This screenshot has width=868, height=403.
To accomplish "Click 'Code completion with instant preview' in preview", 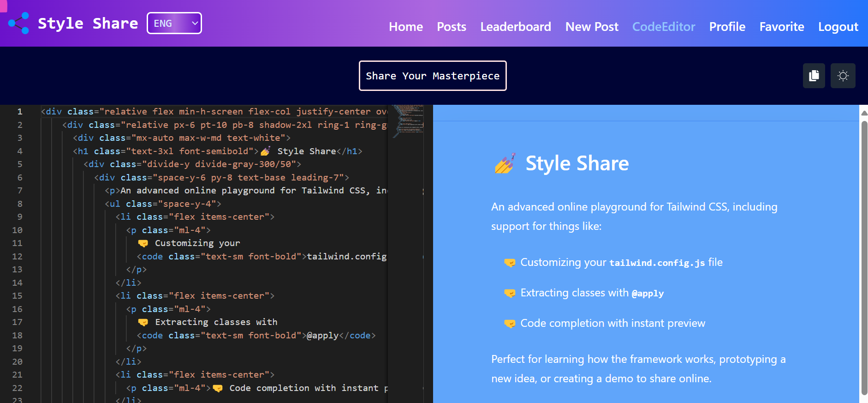I will pos(613,323).
